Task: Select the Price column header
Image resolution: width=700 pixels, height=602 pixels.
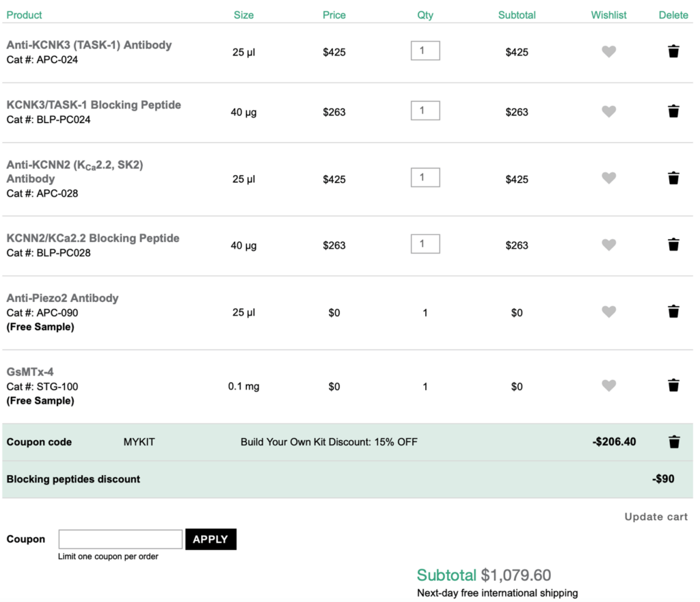Action: point(334,15)
